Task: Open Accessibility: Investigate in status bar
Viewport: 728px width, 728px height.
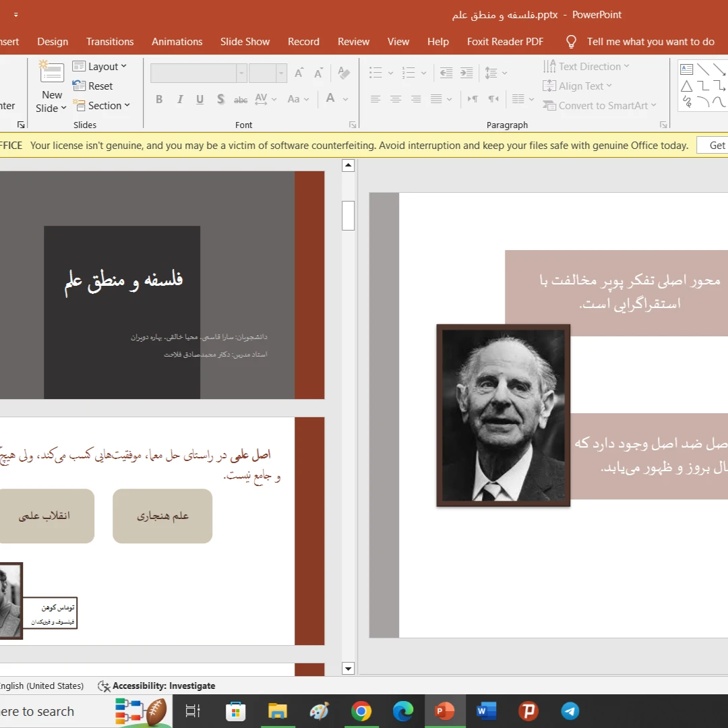Action: click(x=156, y=686)
